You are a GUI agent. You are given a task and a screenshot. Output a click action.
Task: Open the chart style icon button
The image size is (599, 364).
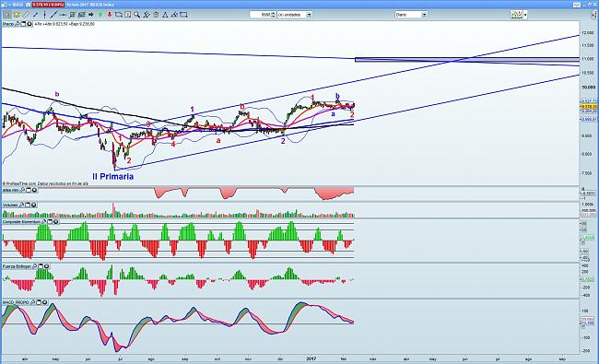tap(516, 15)
